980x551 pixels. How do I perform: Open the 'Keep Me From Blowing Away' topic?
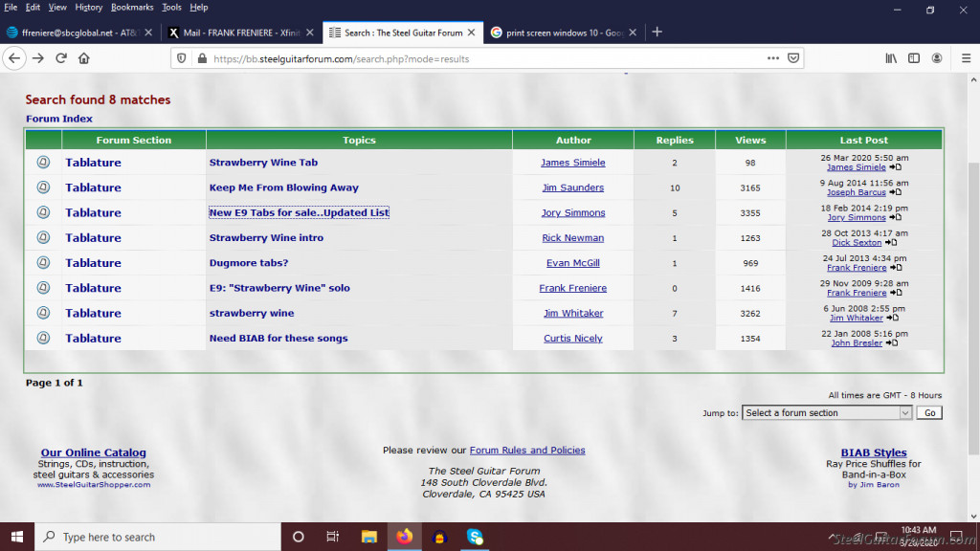coord(283,187)
